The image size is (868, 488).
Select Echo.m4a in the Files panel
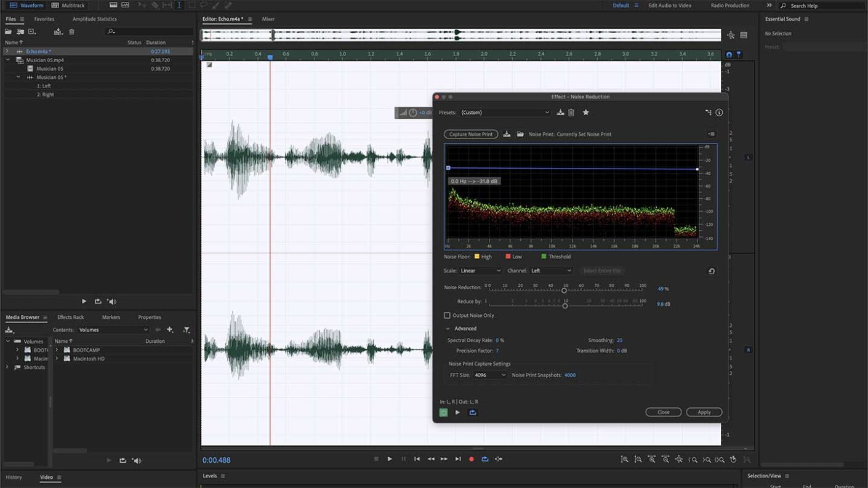pyautogui.click(x=38, y=51)
